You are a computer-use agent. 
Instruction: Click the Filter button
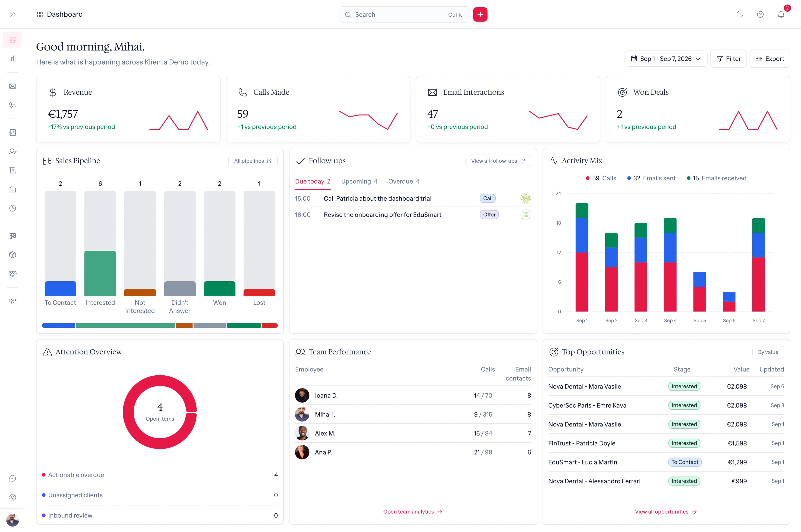coord(728,59)
